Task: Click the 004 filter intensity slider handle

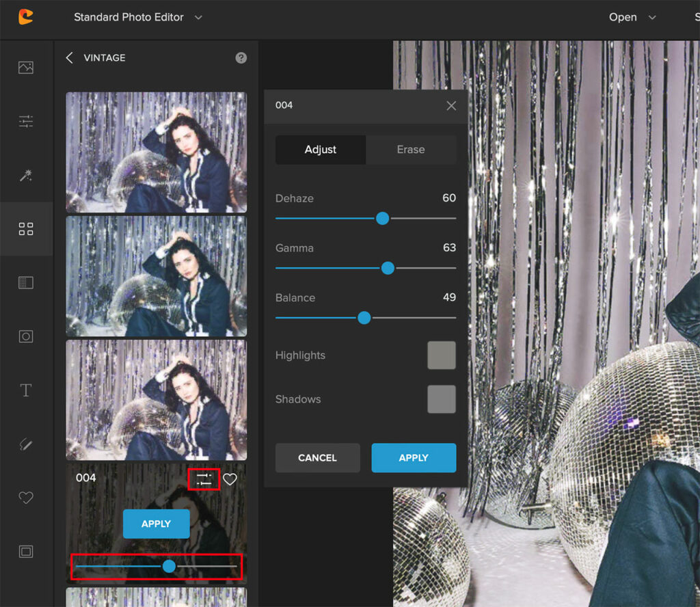Action: [170, 567]
